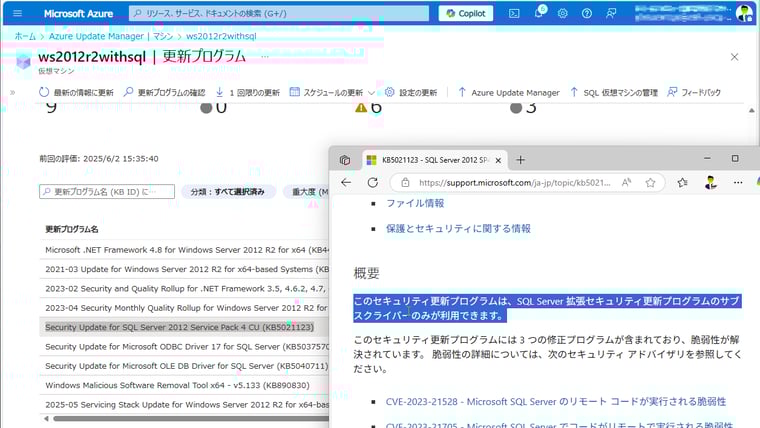Click SQL 仮想マシンの管理 command
Screen dimensions: 760x428
pyautogui.click(x=614, y=92)
